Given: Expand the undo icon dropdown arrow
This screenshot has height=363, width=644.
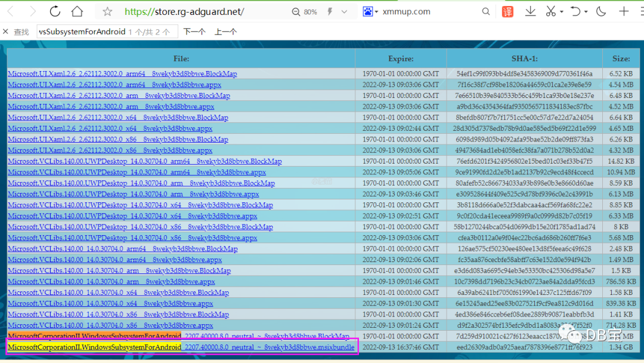Looking at the screenshot, I should click(586, 12).
